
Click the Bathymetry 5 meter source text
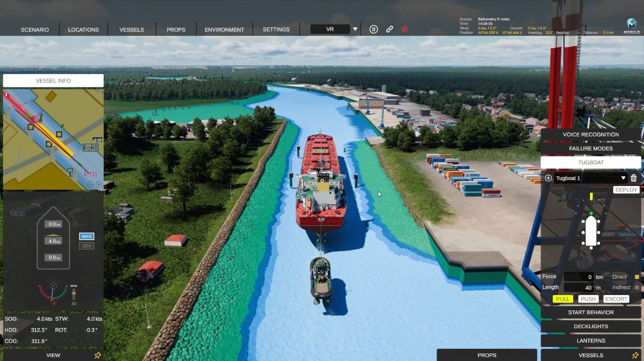click(x=494, y=19)
